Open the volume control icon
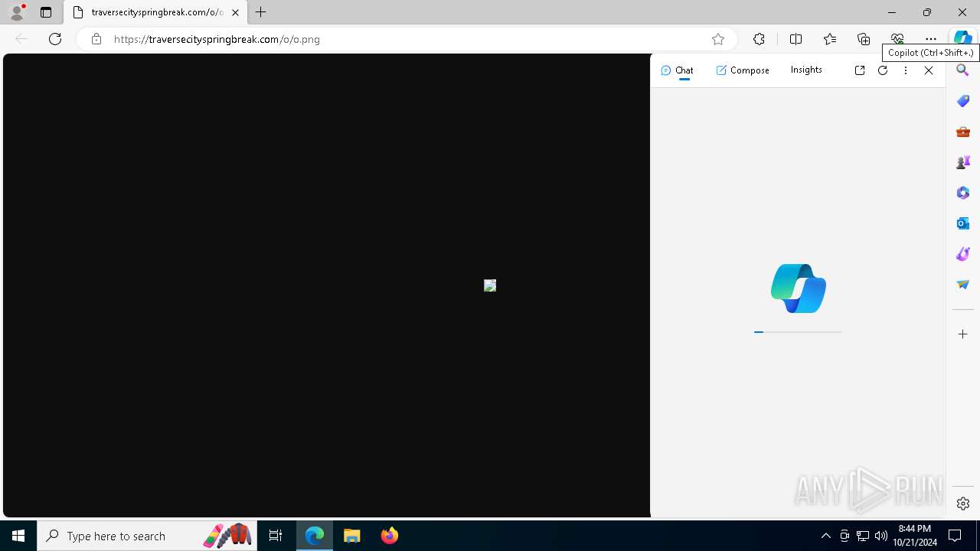The height and width of the screenshot is (551, 980). [x=881, y=536]
